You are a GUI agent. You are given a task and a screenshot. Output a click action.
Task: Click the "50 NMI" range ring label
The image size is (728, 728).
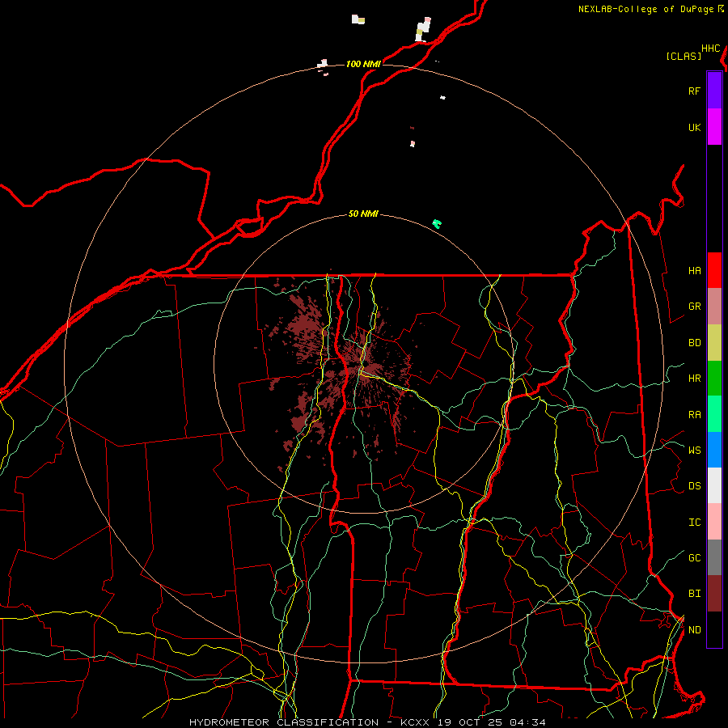(363, 214)
